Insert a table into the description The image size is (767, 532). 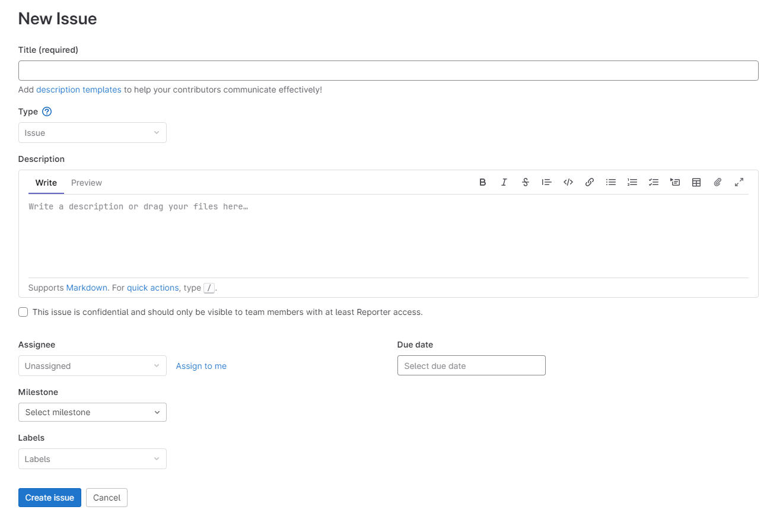pyautogui.click(x=696, y=183)
